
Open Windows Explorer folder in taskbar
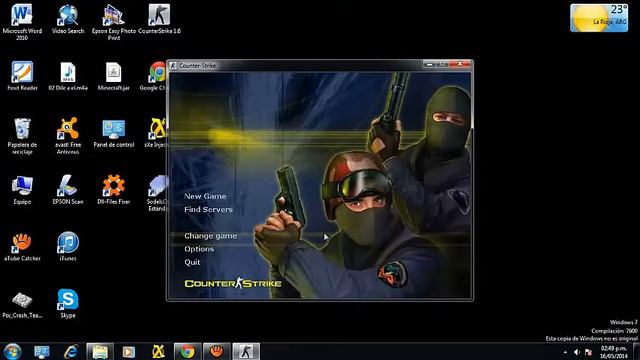100,351
